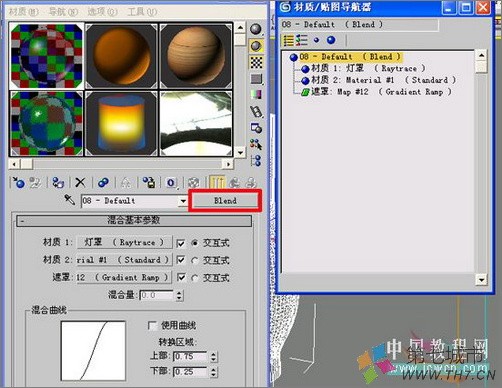This screenshot has height=388, width=502.
Task: Select 08 - Default (Blend) tree root in navigator
Action: [x=350, y=57]
